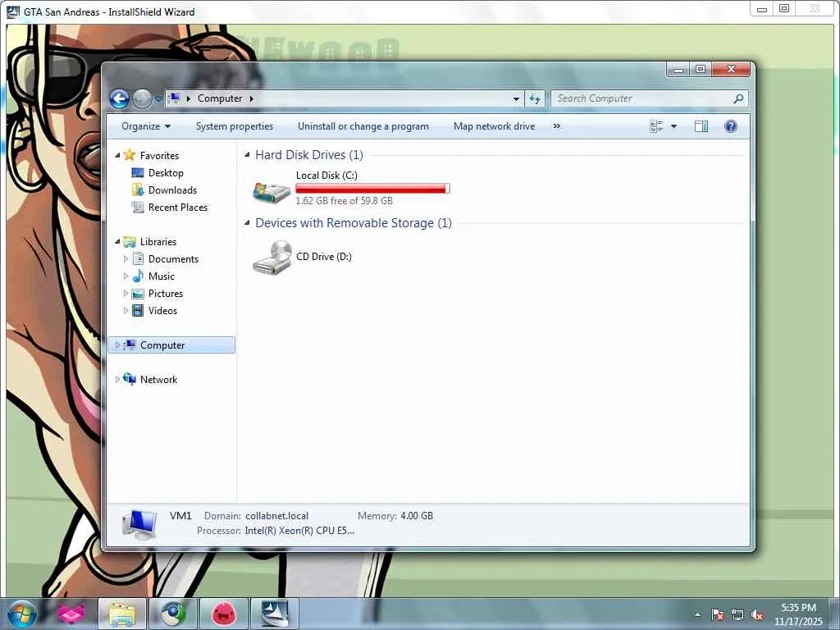Click the Memory 4.00 GB value
This screenshot has width=840, height=630.
click(x=417, y=516)
